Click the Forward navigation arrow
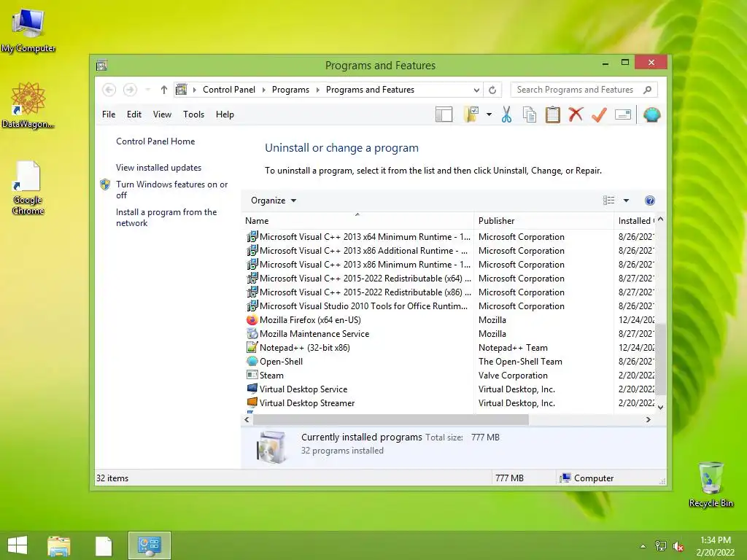The height and width of the screenshot is (560, 747). click(130, 90)
